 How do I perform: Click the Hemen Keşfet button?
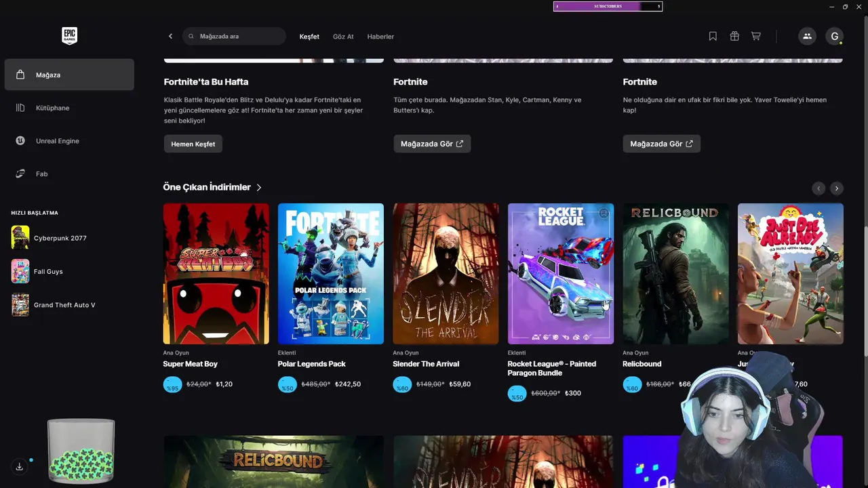193,144
